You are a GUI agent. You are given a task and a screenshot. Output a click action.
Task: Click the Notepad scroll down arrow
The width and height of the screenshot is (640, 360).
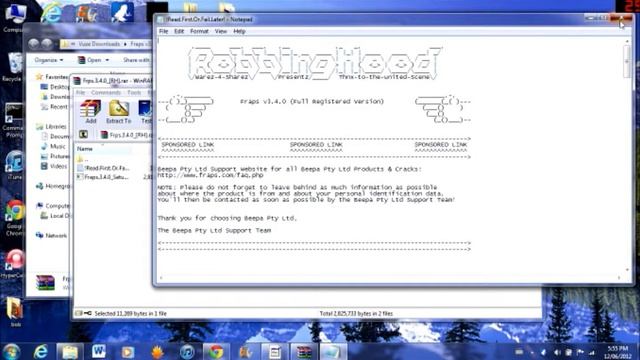tap(627, 270)
